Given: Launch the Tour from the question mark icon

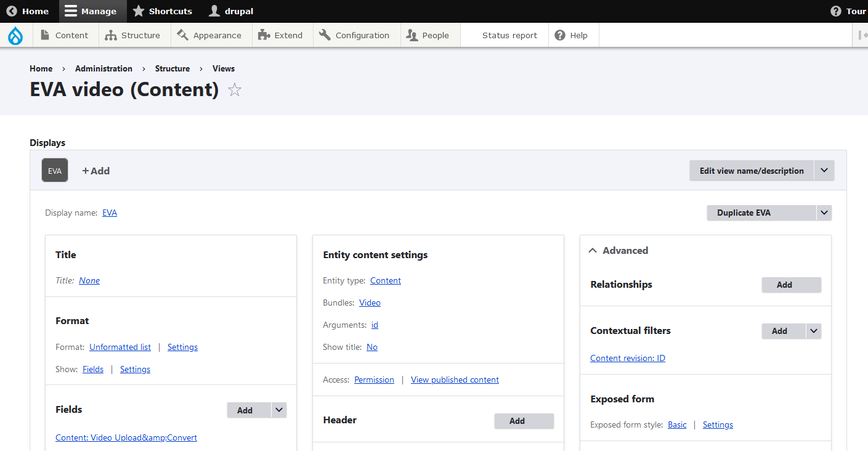Looking at the screenshot, I should pyautogui.click(x=835, y=10).
